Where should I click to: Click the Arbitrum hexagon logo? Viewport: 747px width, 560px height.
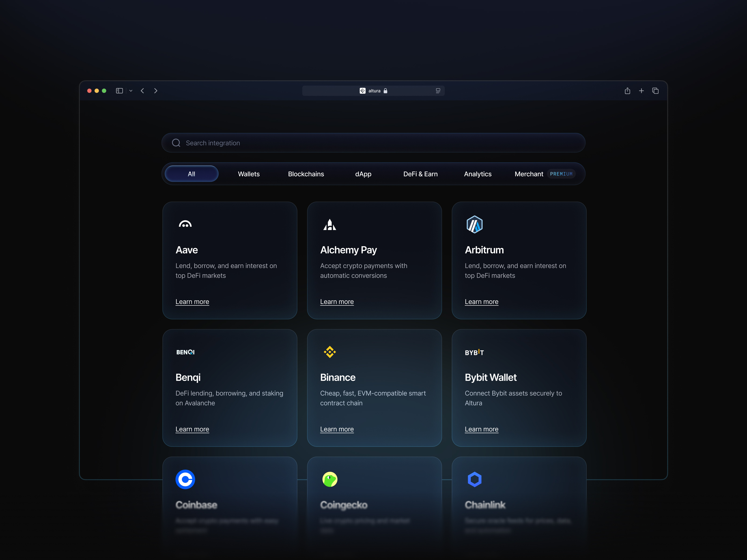tap(475, 224)
